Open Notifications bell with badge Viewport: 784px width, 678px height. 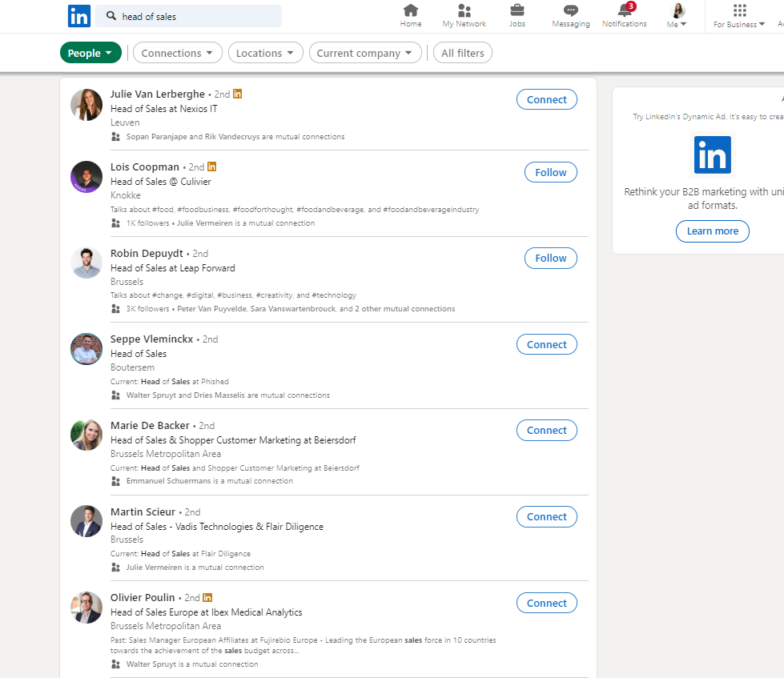coord(625,10)
